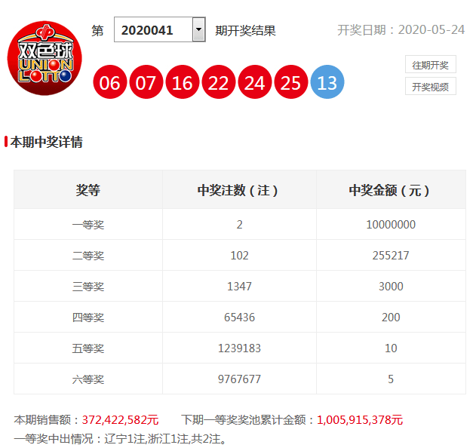Viewport: 476px width, 448px height.
Task: Open the 开奖视频 button
Action: pos(431,87)
